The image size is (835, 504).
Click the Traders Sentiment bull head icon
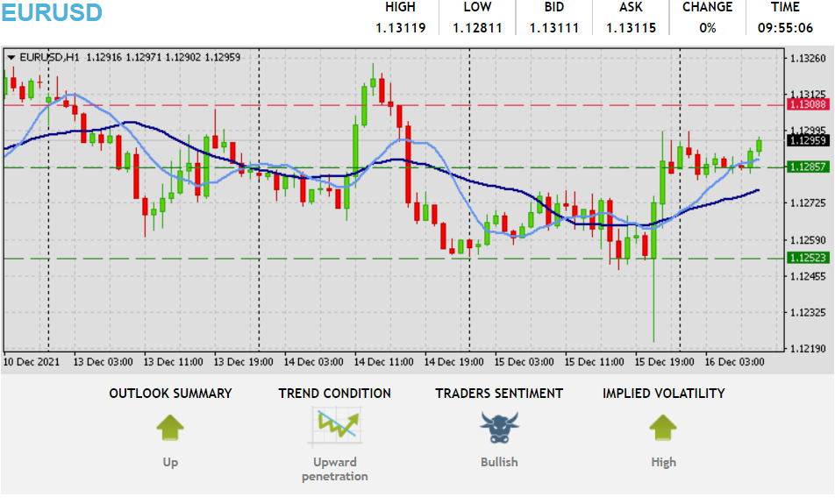[x=499, y=428]
